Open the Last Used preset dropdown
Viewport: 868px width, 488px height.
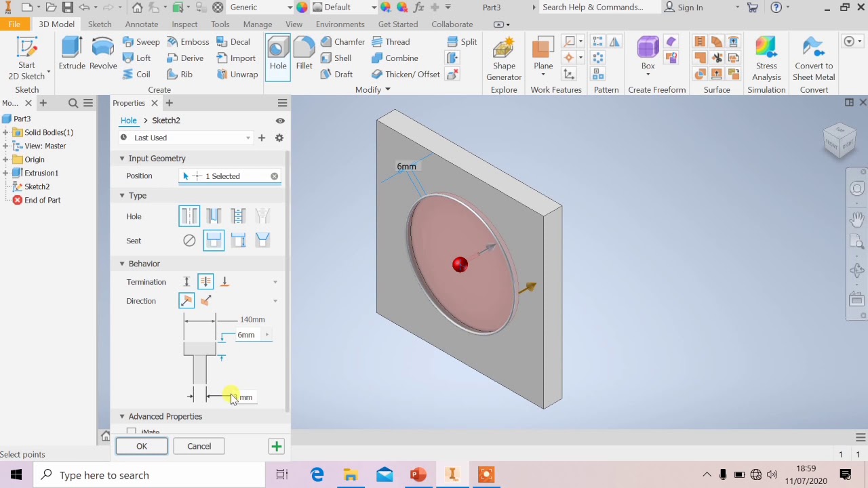coord(185,138)
